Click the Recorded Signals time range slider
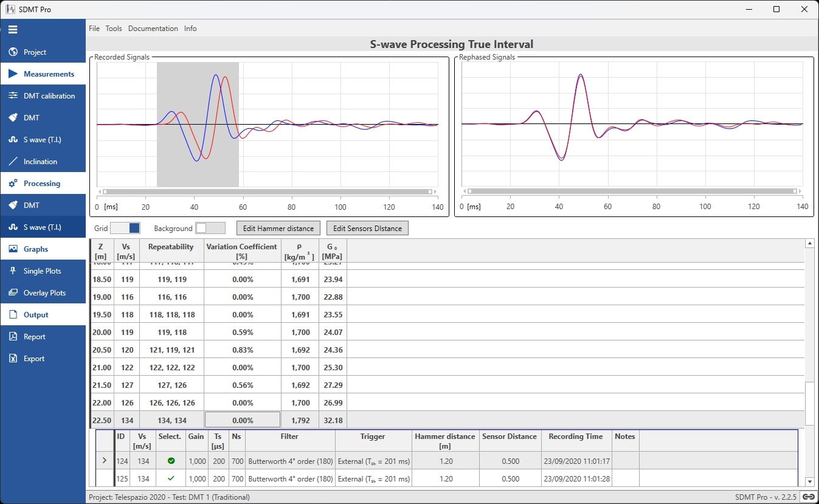Screen dimensions: 819x504 coord(267,192)
